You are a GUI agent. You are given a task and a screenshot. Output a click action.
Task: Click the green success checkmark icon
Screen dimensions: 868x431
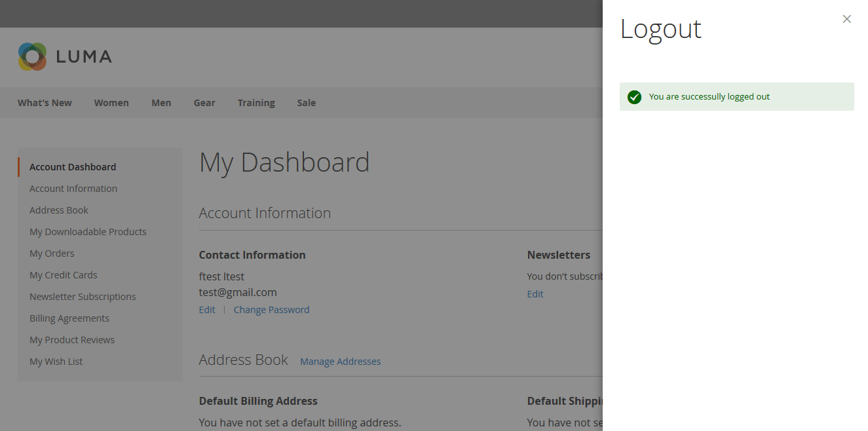(633, 97)
